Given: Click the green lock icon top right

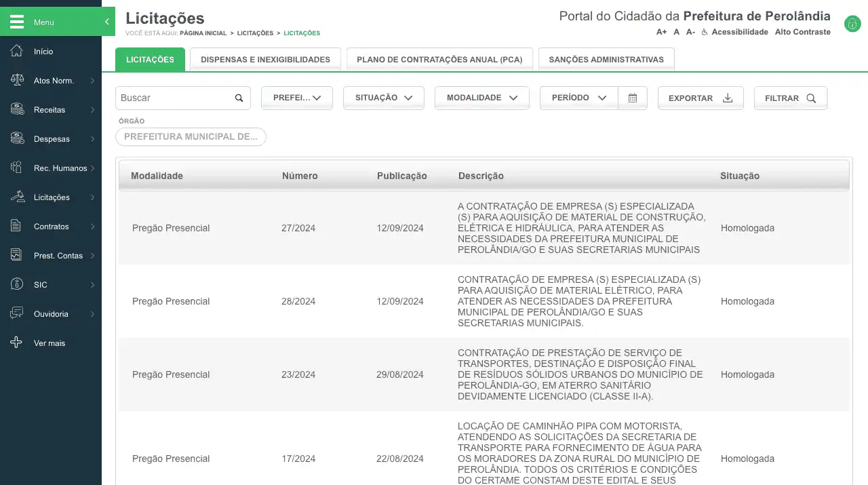Looking at the screenshot, I should pyautogui.click(x=852, y=24).
